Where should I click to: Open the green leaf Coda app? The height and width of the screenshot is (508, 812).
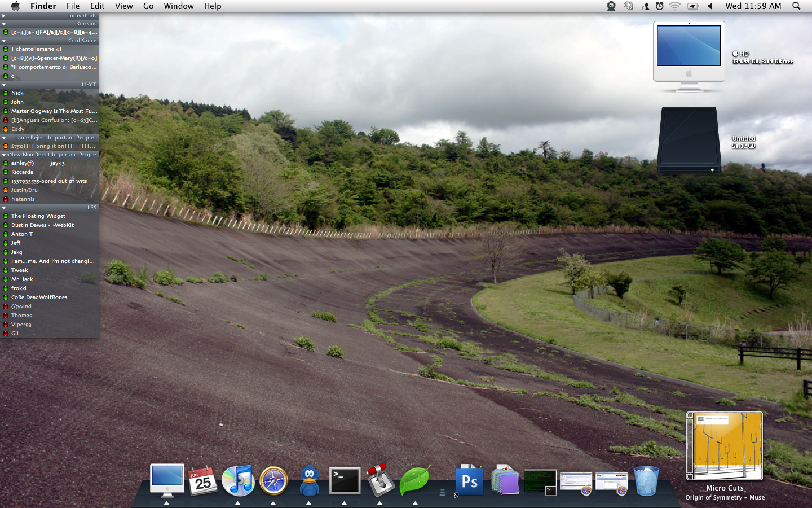point(415,480)
